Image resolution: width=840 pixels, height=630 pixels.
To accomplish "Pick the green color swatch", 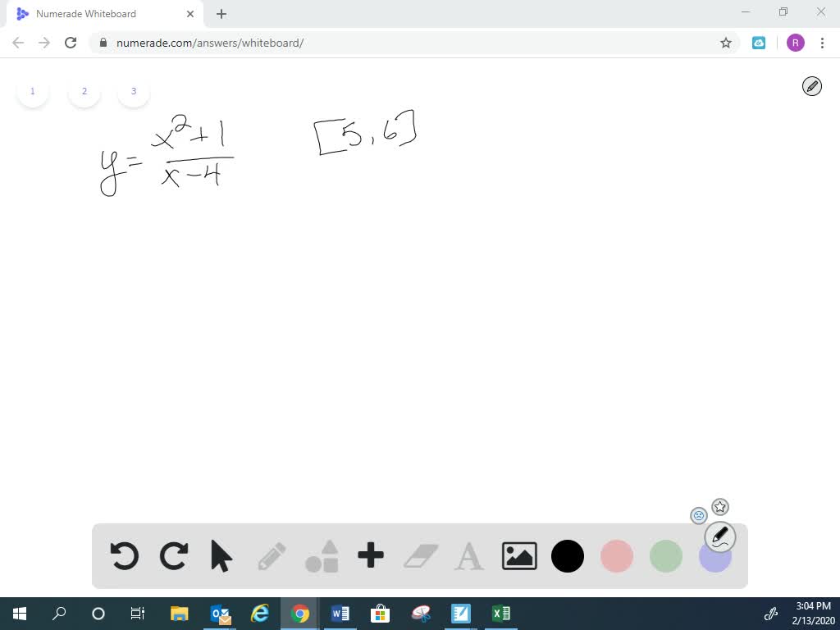I will [666, 556].
